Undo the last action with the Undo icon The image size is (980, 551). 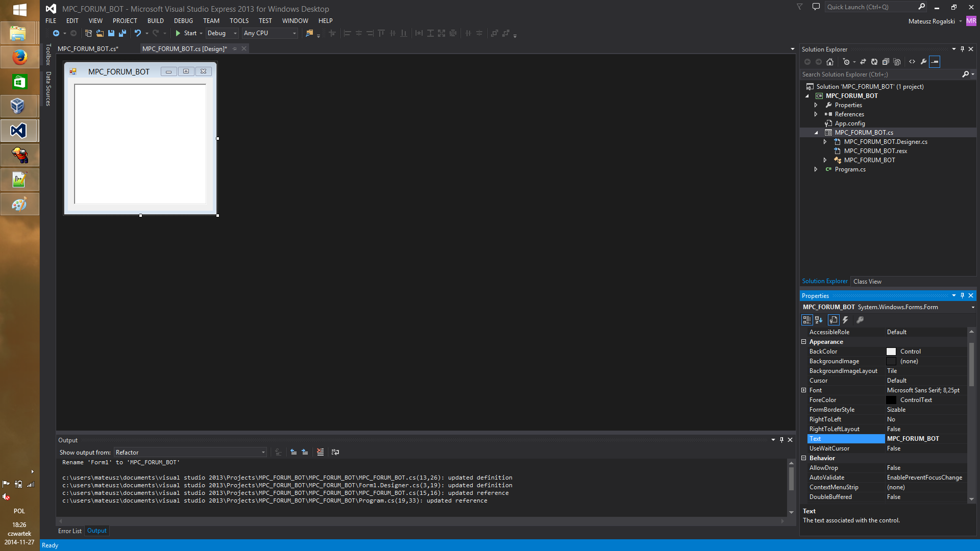(138, 33)
